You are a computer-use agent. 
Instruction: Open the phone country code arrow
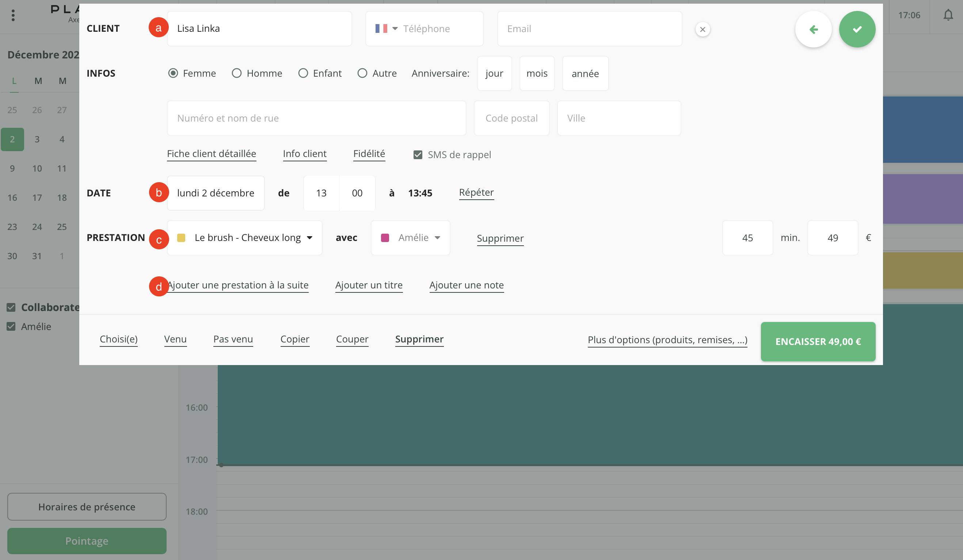click(x=395, y=28)
